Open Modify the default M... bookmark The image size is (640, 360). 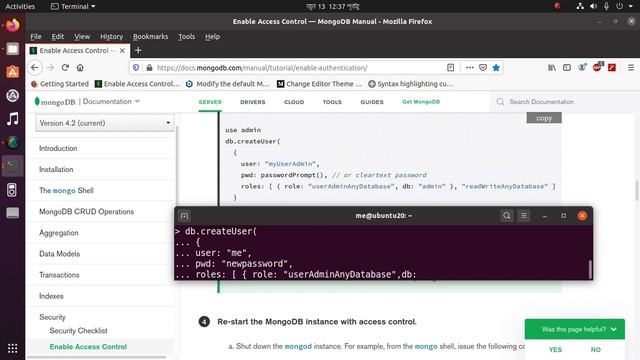tap(228, 84)
